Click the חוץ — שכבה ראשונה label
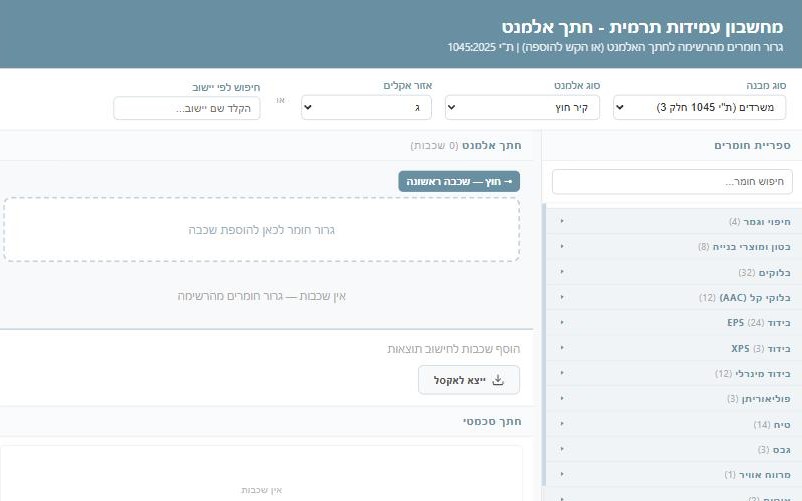Image resolution: width=802 pixels, height=501 pixels. click(459, 181)
